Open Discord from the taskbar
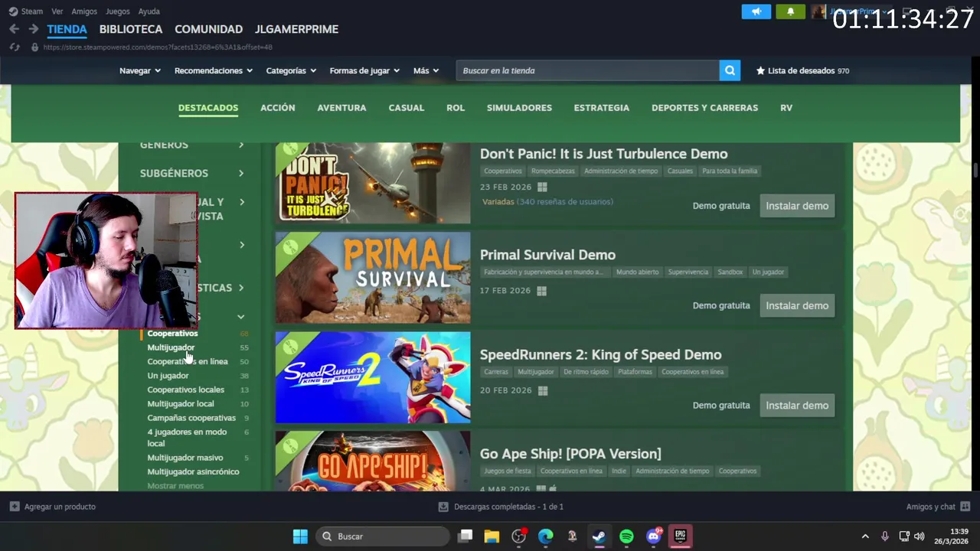This screenshot has height=551, width=980. coord(653,536)
